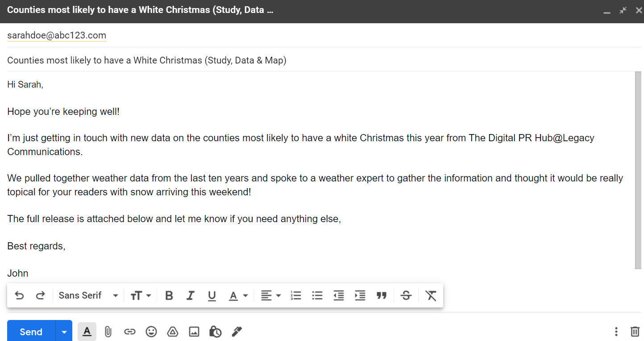Click the "Hi Sarah," greeting line

[x=25, y=84]
